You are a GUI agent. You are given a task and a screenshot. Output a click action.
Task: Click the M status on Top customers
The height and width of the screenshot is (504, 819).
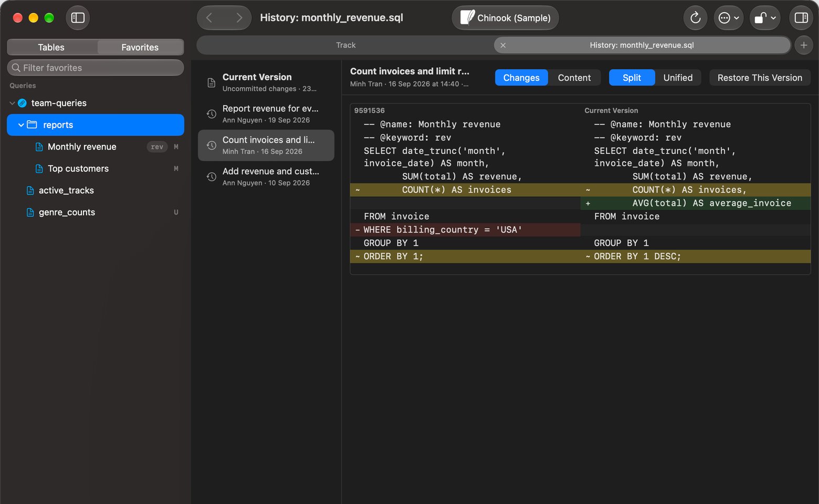tap(176, 169)
